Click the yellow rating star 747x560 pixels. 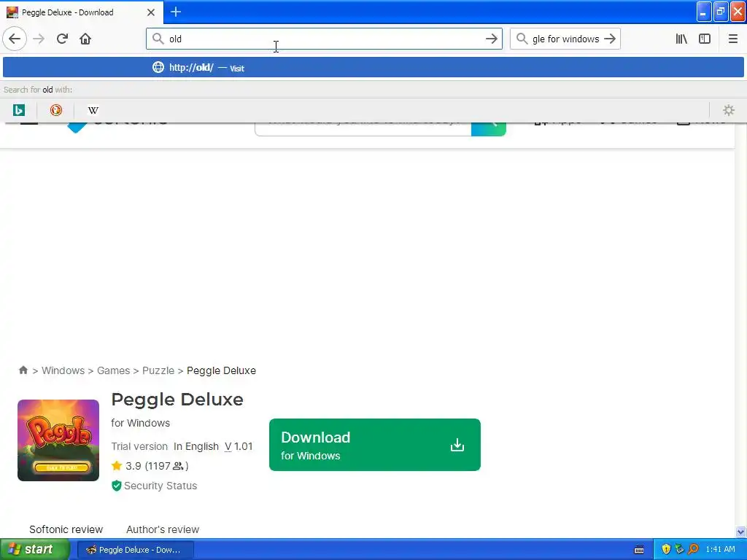click(117, 466)
